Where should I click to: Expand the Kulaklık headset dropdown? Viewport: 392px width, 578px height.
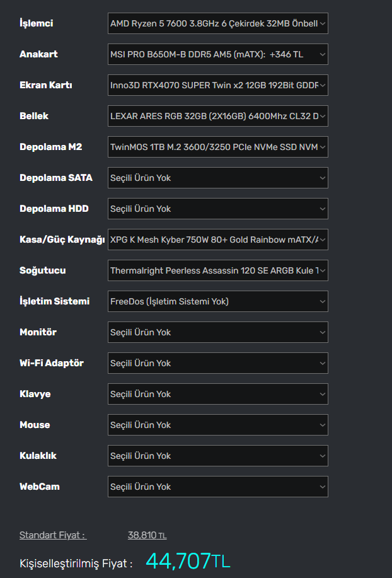click(x=217, y=456)
